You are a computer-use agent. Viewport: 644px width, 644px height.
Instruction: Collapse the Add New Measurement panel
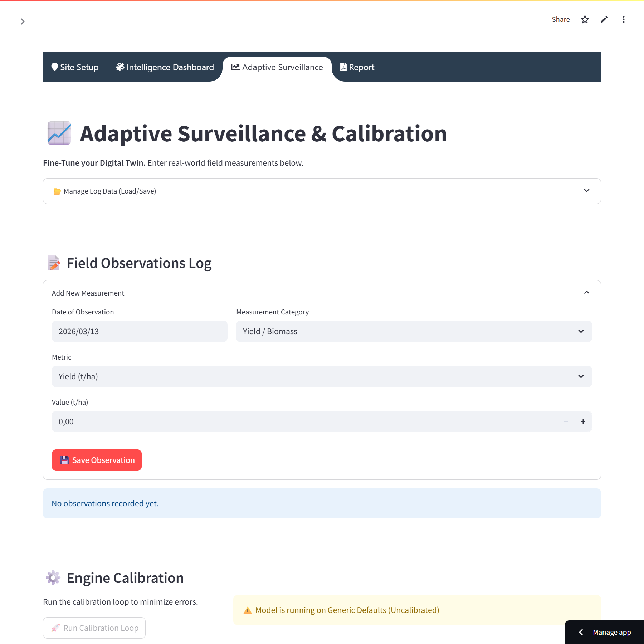(x=586, y=293)
